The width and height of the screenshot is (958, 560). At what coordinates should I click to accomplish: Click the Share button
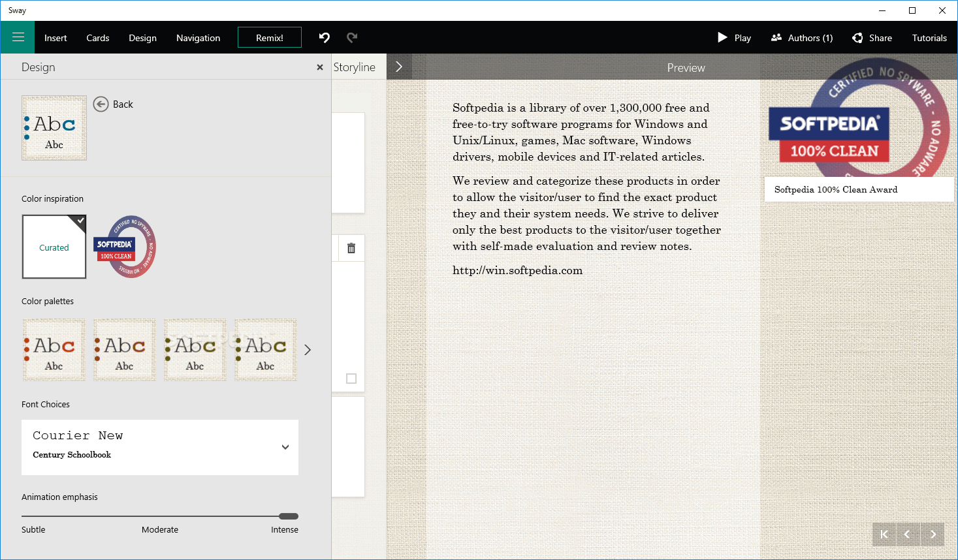pyautogui.click(x=872, y=38)
